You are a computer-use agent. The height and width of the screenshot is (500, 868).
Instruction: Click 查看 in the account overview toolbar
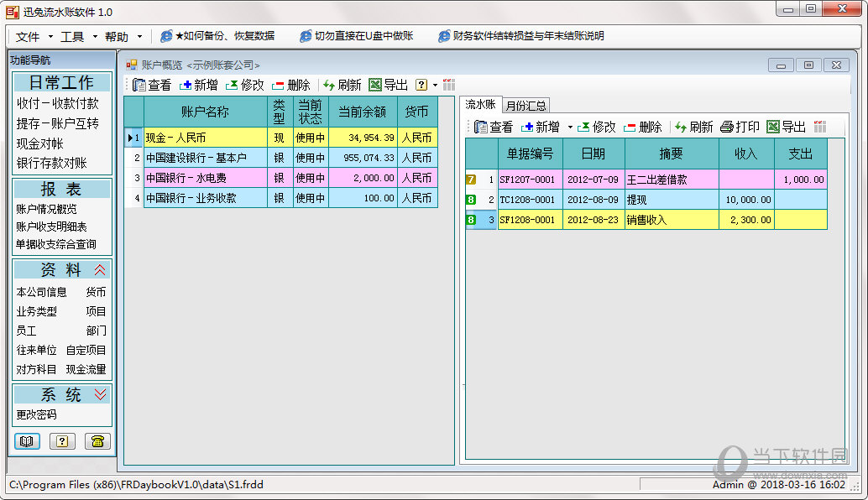[x=152, y=85]
